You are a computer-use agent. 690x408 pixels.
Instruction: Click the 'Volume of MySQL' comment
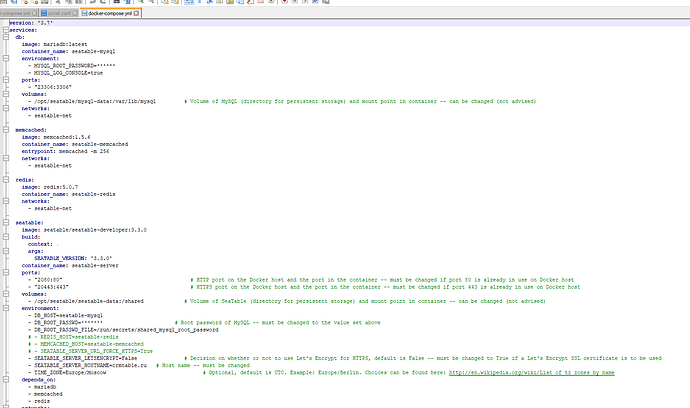(360, 101)
